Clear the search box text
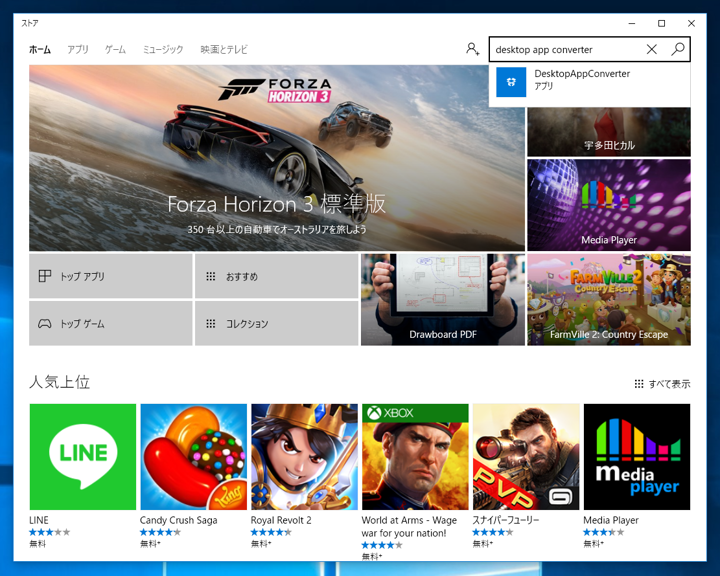This screenshot has width=720, height=576. point(652,49)
